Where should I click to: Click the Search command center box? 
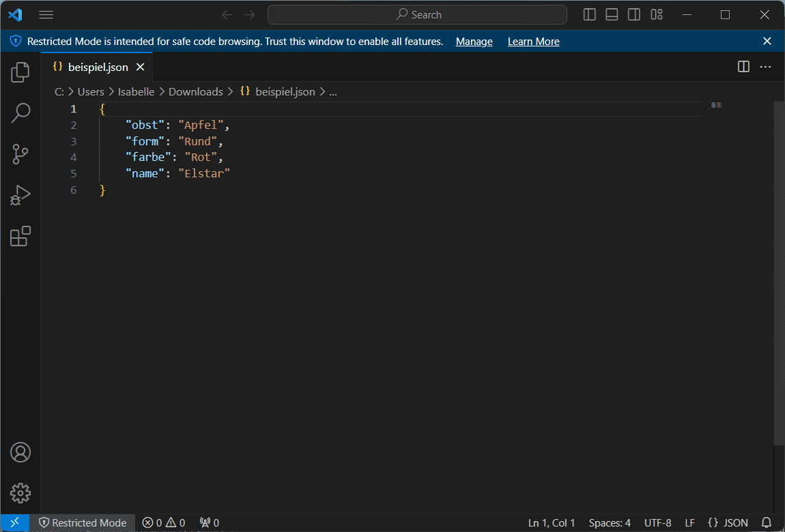[417, 14]
